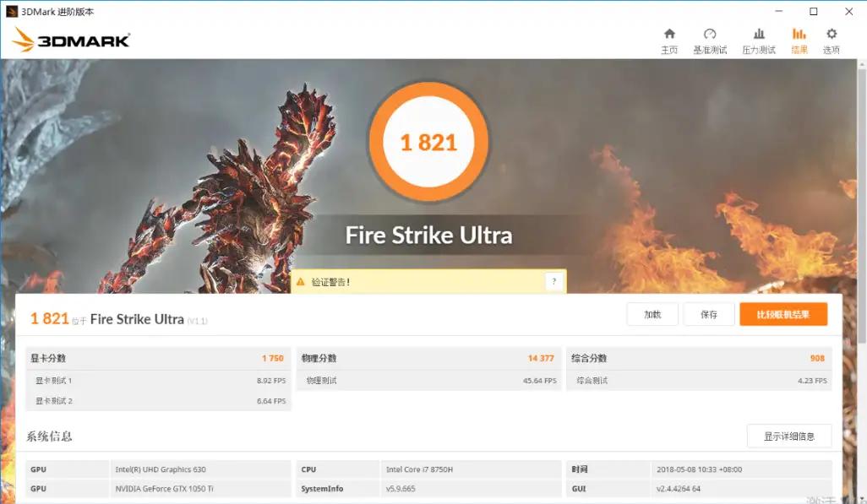
Task: Click the orange 3DMark logo
Action: [x=71, y=40]
